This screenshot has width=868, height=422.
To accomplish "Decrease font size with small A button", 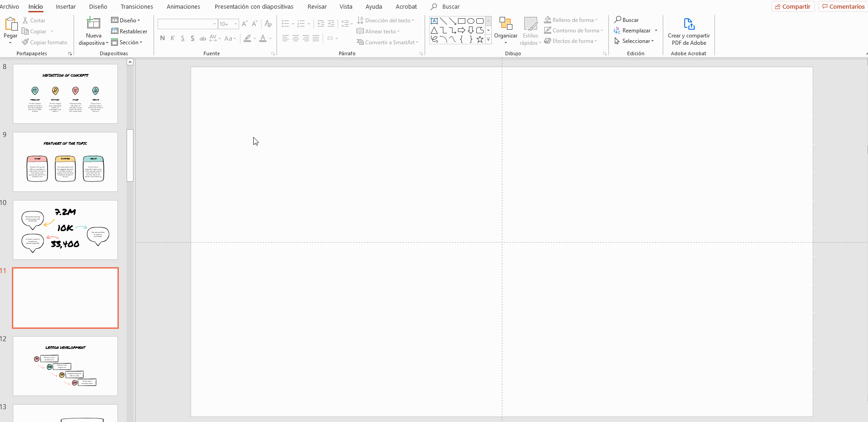I will (255, 24).
